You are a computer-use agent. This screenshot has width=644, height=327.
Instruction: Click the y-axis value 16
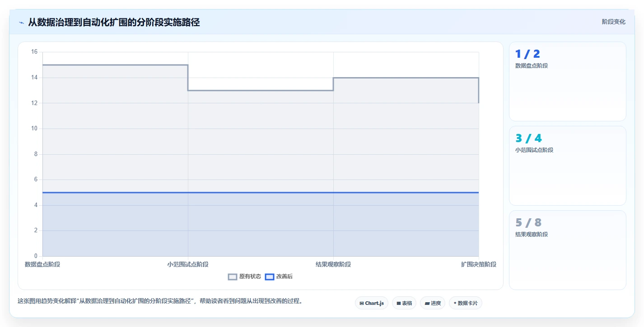pos(34,52)
